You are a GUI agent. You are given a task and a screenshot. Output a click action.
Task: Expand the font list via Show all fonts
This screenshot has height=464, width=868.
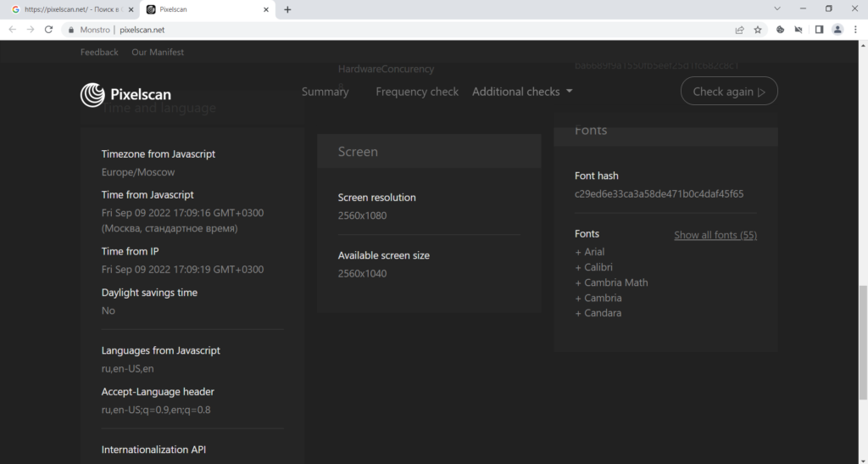pyautogui.click(x=715, y=235)
